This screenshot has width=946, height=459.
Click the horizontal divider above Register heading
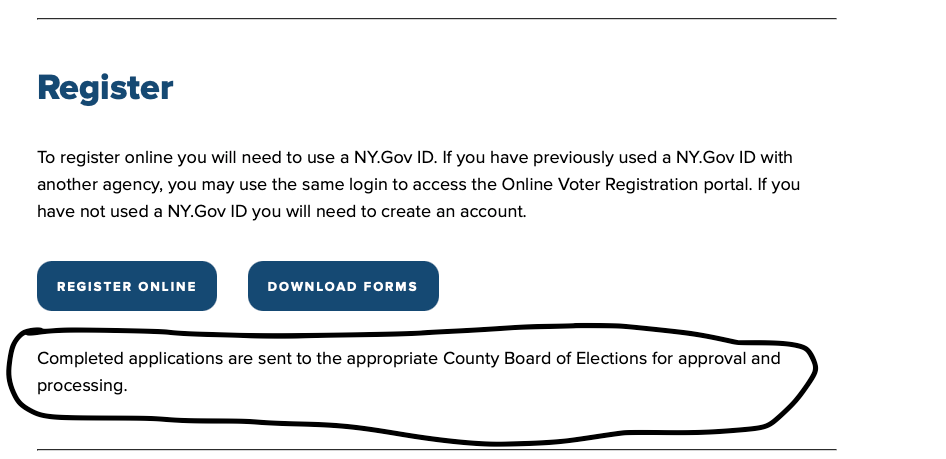436,19
